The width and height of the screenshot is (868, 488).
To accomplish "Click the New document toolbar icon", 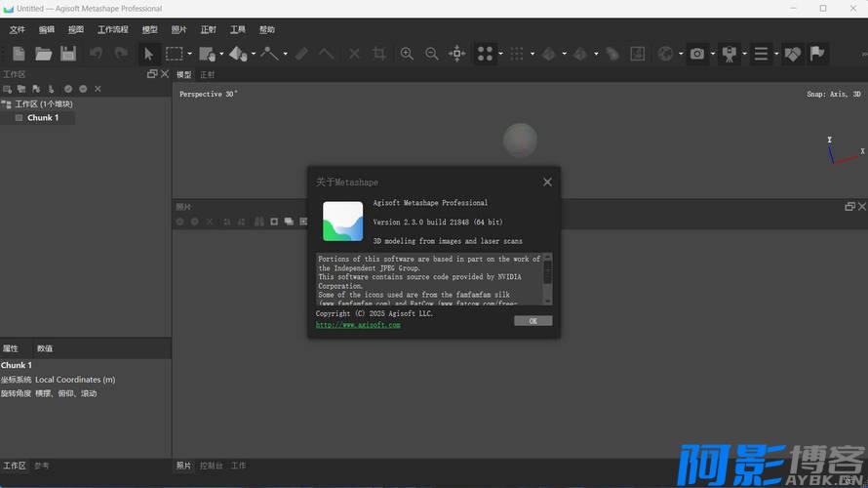I will pos(19,54).
